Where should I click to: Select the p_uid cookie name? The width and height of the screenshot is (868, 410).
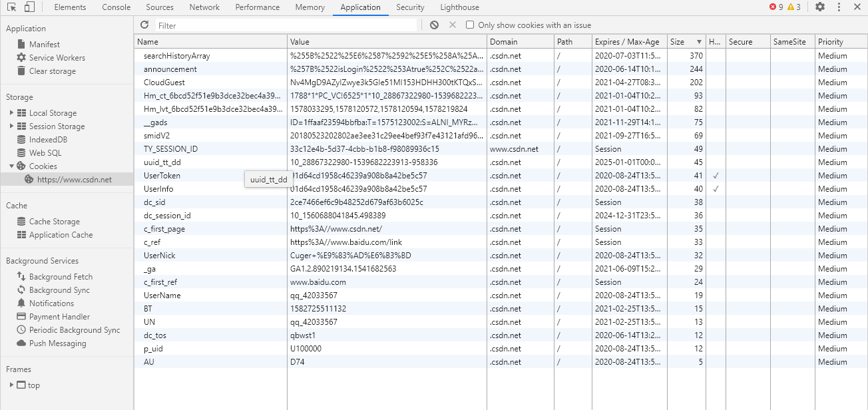[x=153, y=349]
